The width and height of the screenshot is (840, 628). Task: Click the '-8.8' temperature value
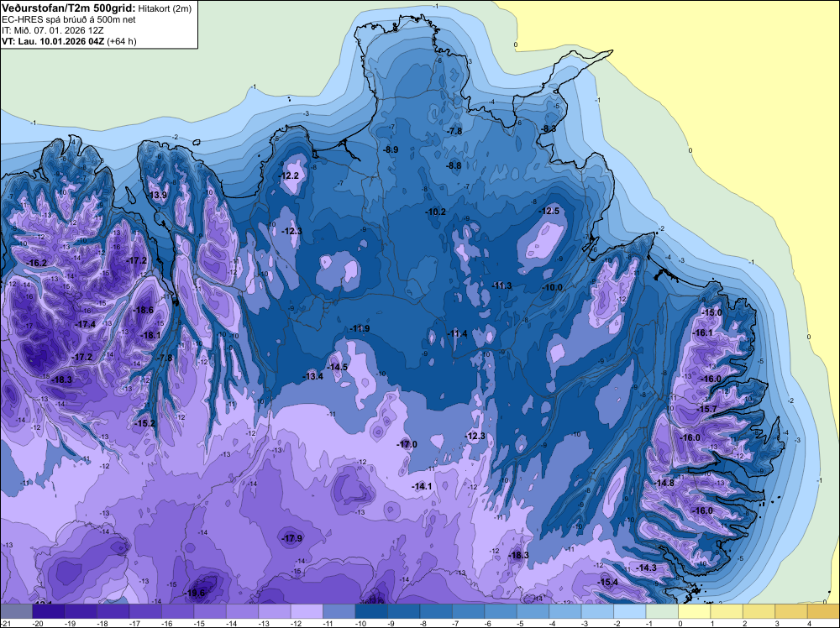454,165
